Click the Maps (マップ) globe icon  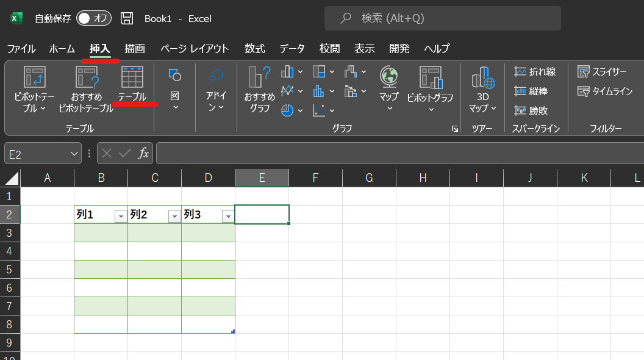[x=388, y=77]
